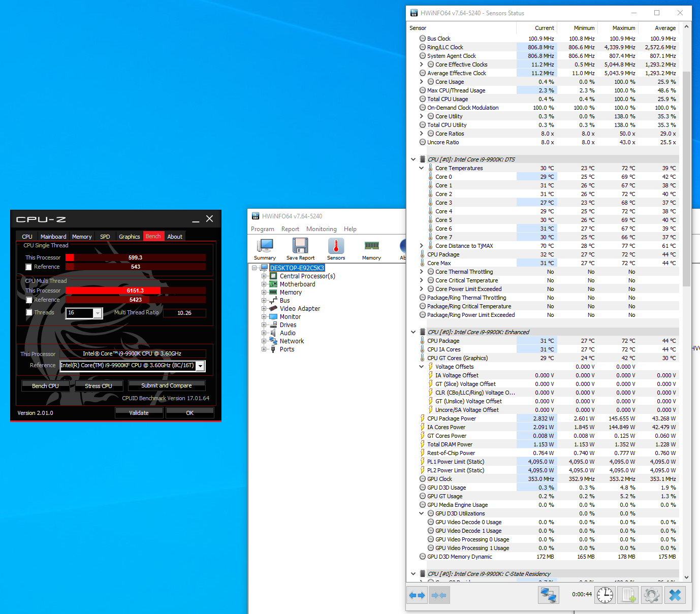Screen dimensions: 700x614
Task: Click the Maximum column header
Action: coord(618,28)
